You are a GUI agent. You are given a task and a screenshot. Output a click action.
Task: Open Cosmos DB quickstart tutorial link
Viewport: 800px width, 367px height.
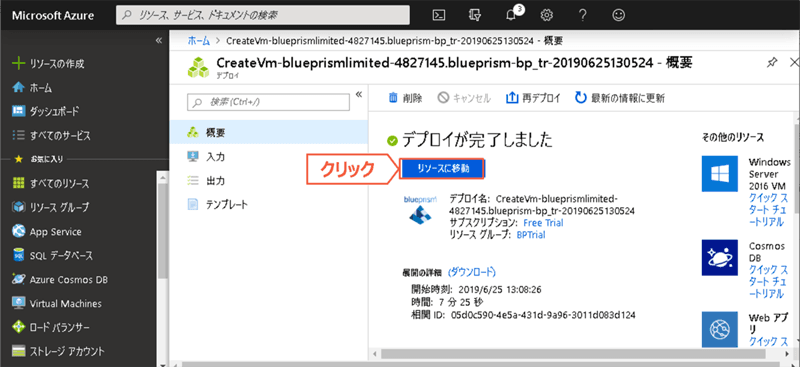768,281
